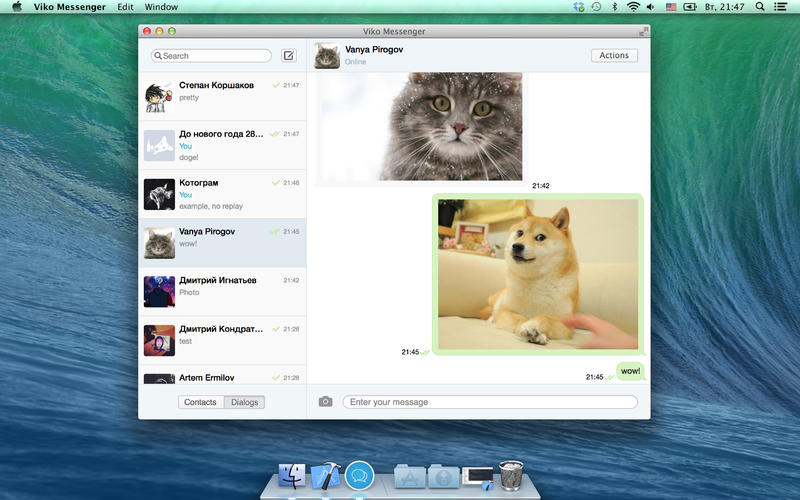Open the Apple menu

pos(17,7)
